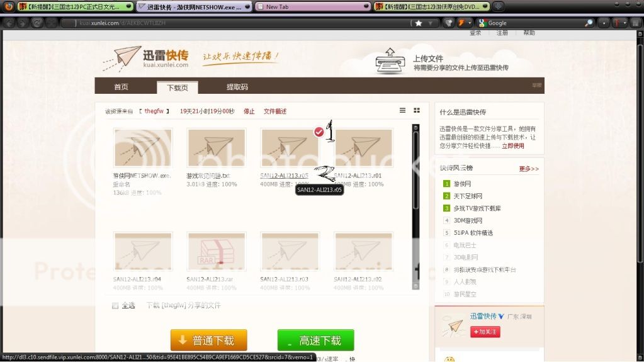Check the 全选 select-all checkbox
Viewport: 644px width, 362px height.
(x=115, y=305)
